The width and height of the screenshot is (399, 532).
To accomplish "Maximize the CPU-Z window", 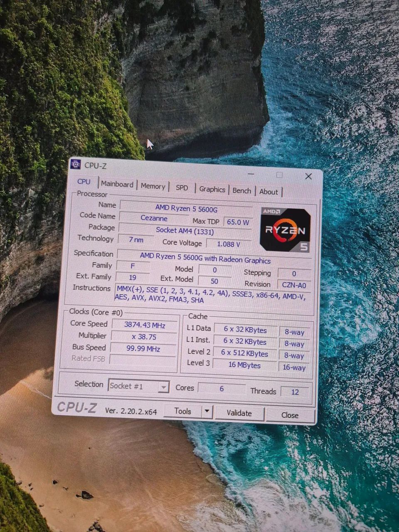I will [280, 175].
